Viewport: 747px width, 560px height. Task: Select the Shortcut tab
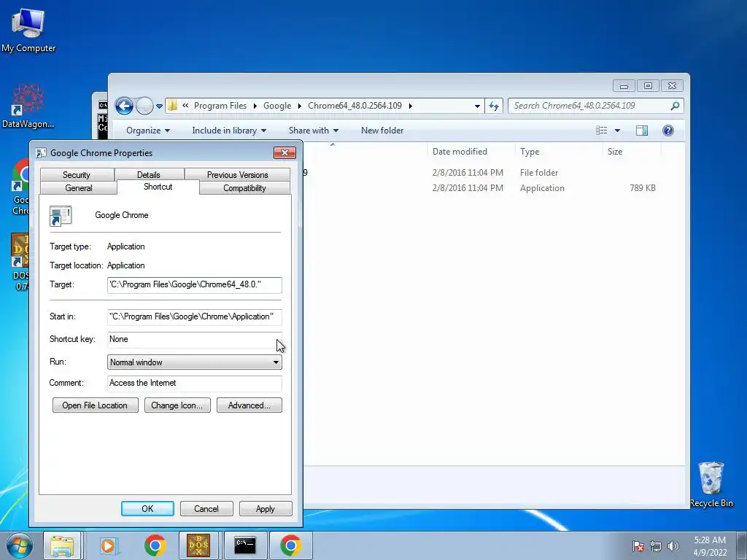click(x=158, y=187)
